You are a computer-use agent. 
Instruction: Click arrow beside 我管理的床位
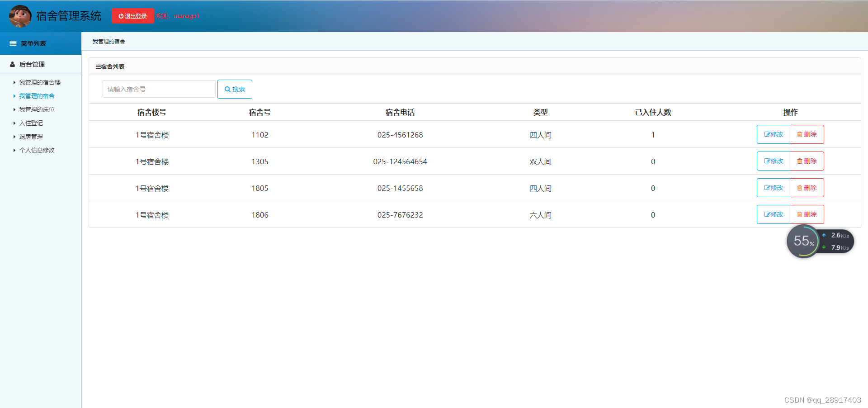(14, 109)
